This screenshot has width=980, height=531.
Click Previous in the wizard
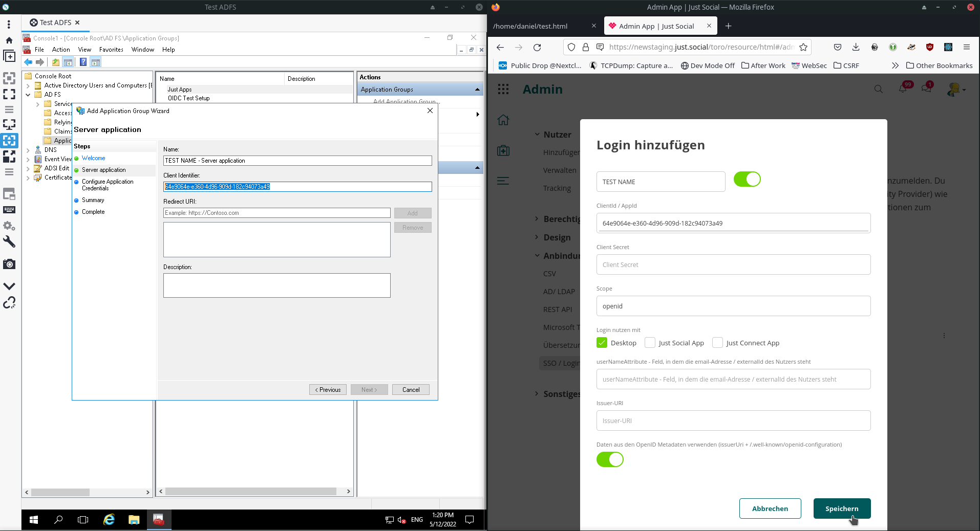coord(328,390)
